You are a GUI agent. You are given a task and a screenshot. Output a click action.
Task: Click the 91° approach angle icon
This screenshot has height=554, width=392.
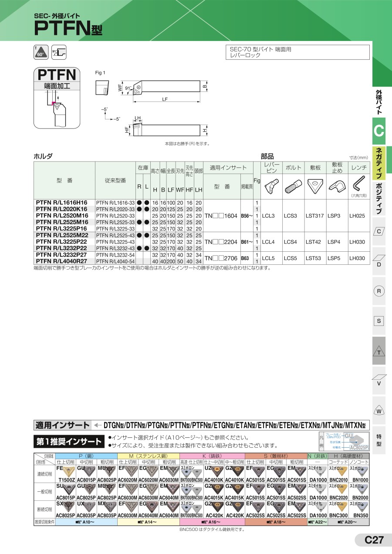(59, 52)
